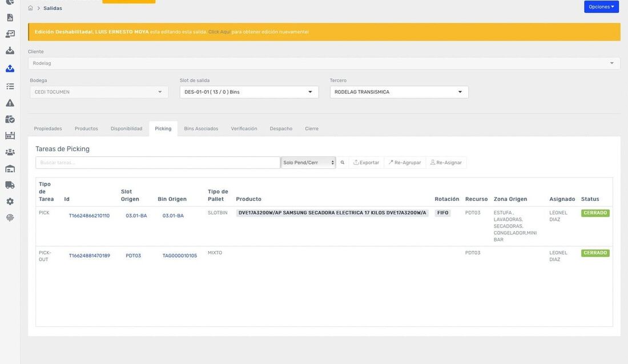Click Slot Origen PDT03 link
The image size is (628, 364).
(x=134, y=256)
